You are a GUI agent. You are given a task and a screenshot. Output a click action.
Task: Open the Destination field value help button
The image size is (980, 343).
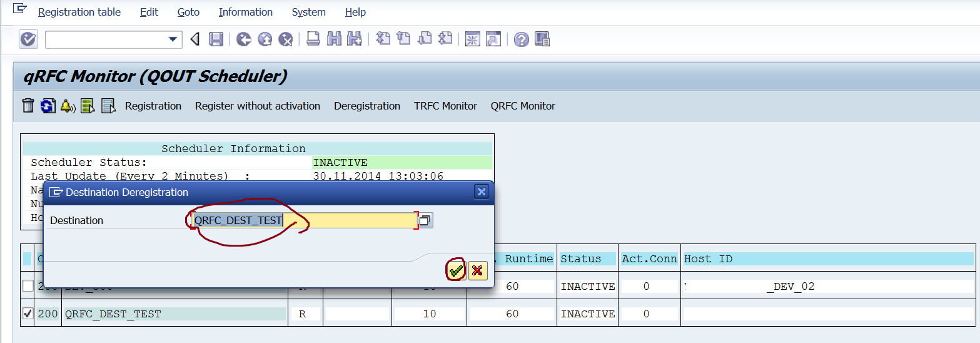point(425,220)
